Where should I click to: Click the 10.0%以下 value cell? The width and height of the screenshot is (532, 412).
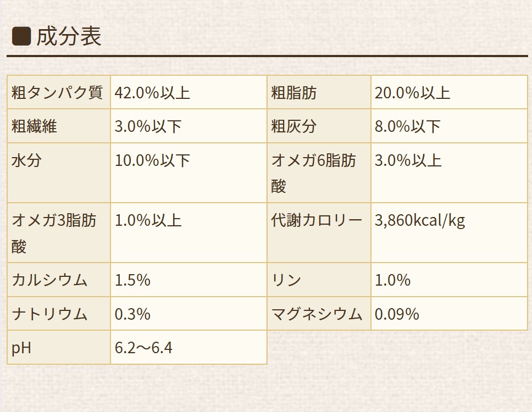pyautogui.click(x=189, y=173)
